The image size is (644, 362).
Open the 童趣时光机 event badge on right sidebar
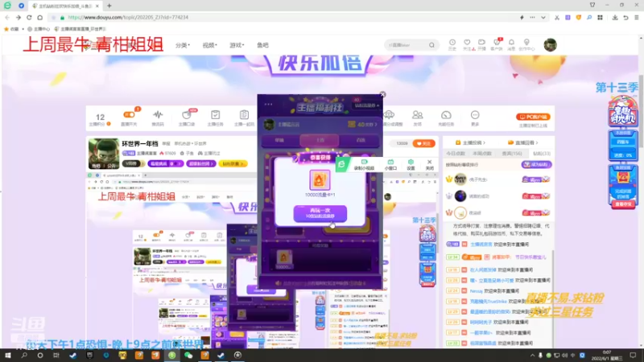pos(622,111)
